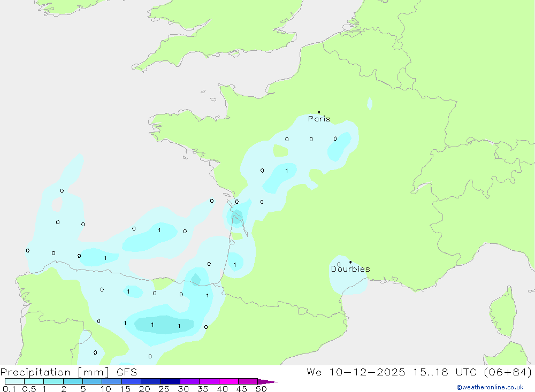Click the Paris location dot marker

click(x=319, y=112)
